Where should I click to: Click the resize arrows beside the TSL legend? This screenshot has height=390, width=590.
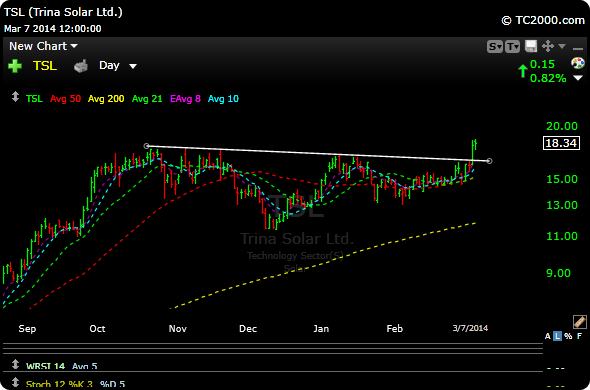tap(15, 97)
